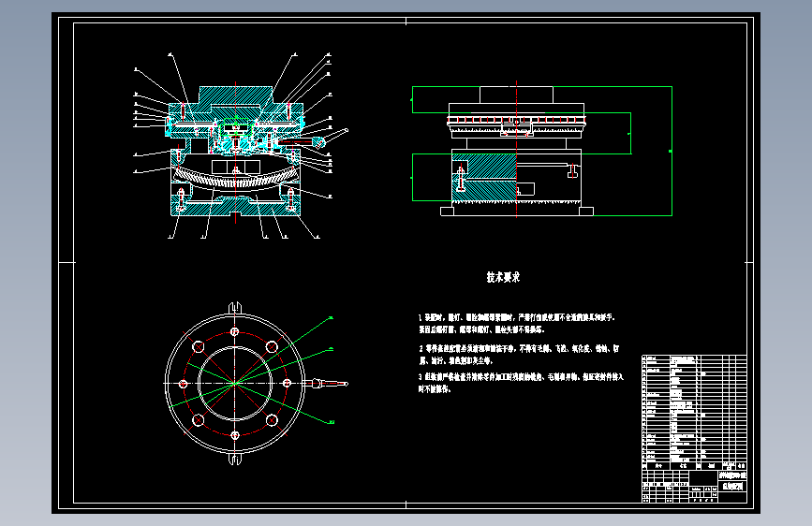This screenshot has height=526, width=812.
Task: Select the hatched block in side view
Action: pyautogui.click(x=484, y=178)
